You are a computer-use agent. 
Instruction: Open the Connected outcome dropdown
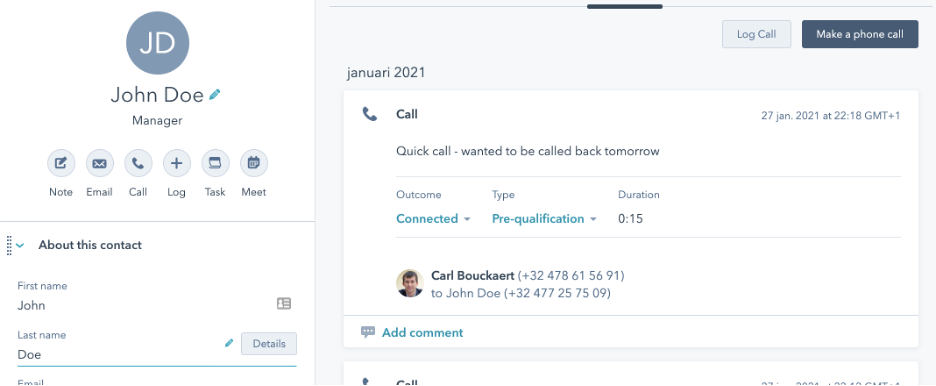(433, 219)
